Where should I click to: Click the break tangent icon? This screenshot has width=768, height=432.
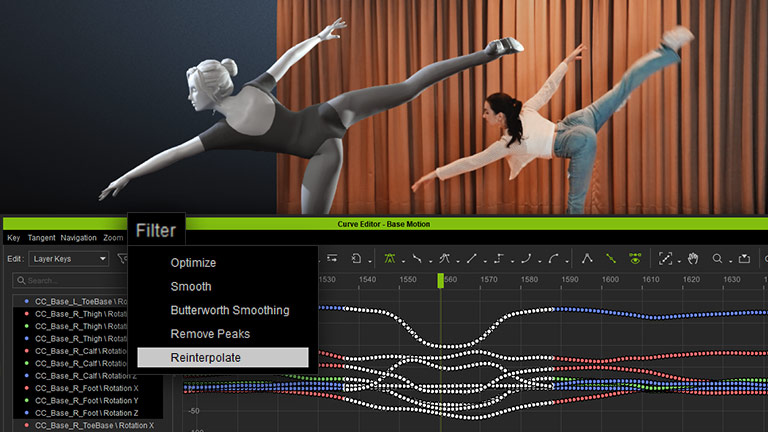point(588,258)
